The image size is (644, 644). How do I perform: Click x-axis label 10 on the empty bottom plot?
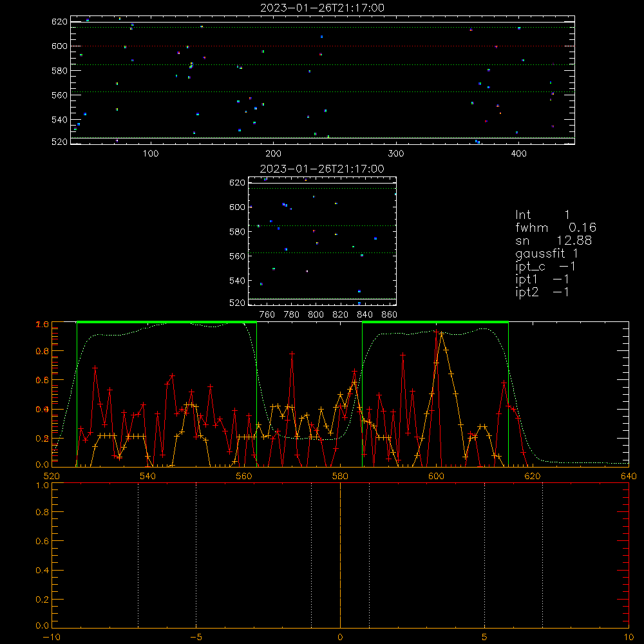[629, 637]
